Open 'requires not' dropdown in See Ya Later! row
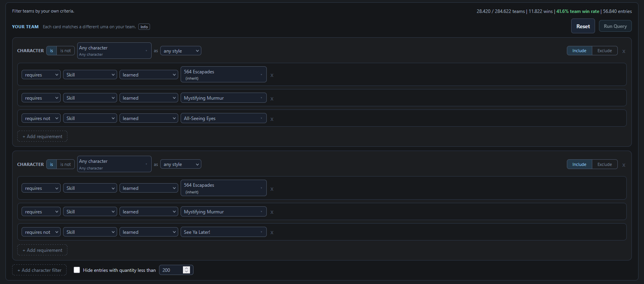644x284 pixels. 41,232
